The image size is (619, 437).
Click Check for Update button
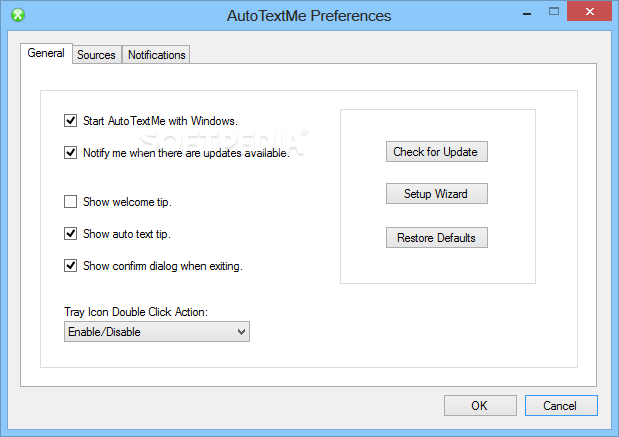[437, 152]
